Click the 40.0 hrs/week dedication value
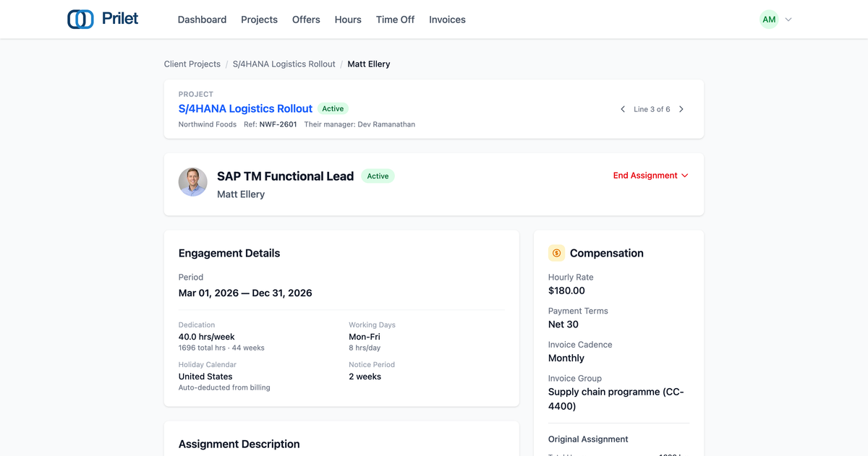This screenshot has height=456, width=868. pyautogui.click(x=207, y=337)
